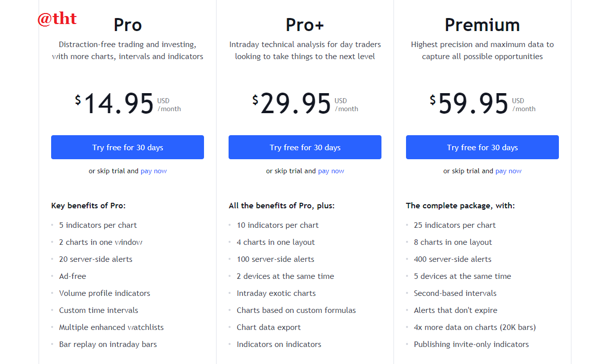
Task: Follow the Pro+ pay now link
Action: point(331,171)
